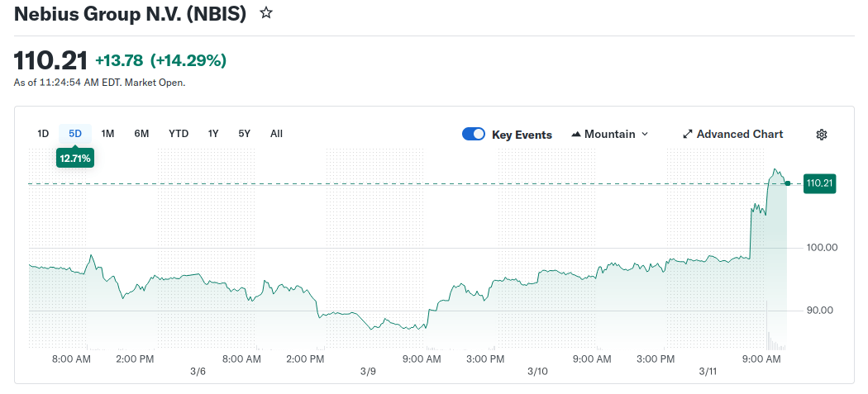Click the expand arrows Advanced Chart icon
This screenshot has height=394, width=868.
tap(687, 134)
